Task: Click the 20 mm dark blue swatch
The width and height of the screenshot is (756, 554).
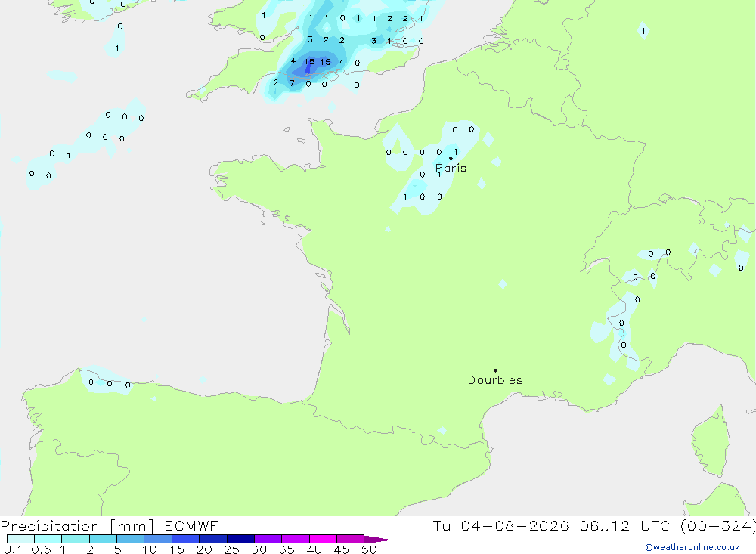Action: coord(213,539)
